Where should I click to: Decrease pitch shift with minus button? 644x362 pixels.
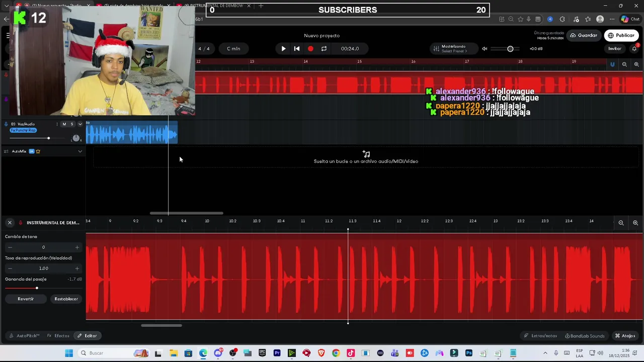pyautogui.click(x=10, y=247)
